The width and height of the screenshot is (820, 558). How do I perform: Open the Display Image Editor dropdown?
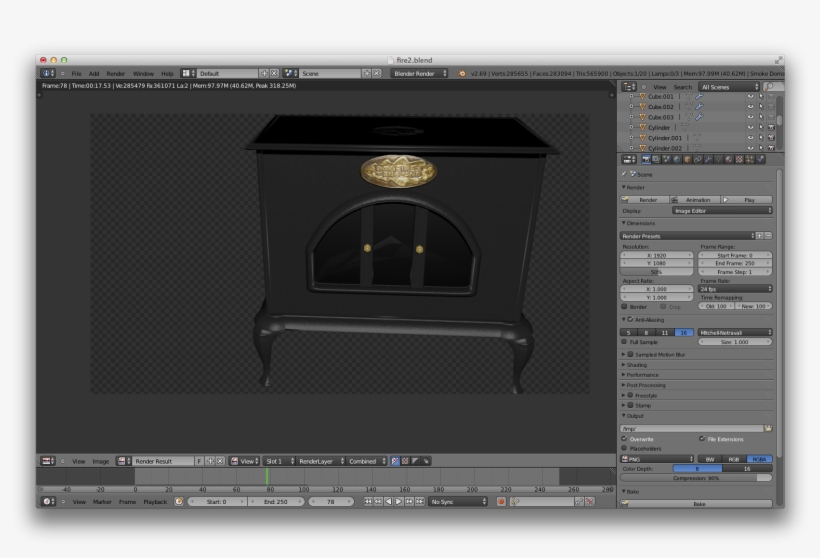tap(722, 210)
